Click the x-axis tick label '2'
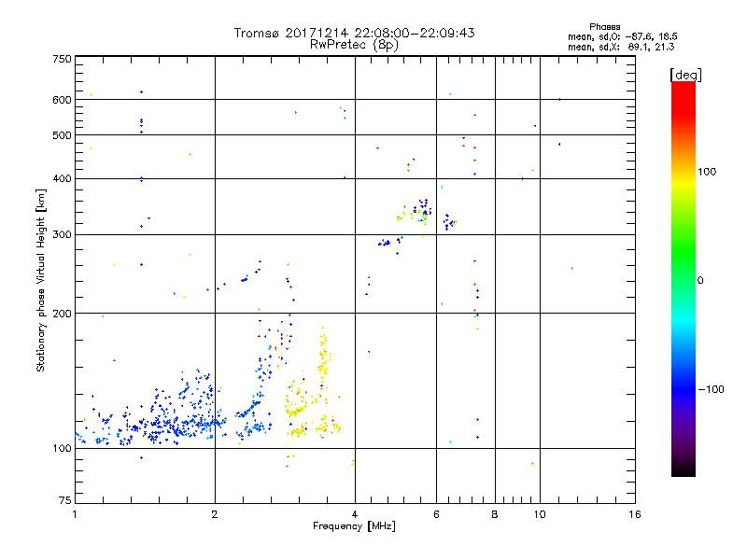Viewport: 747px width, 560px height. pos(215,514)
